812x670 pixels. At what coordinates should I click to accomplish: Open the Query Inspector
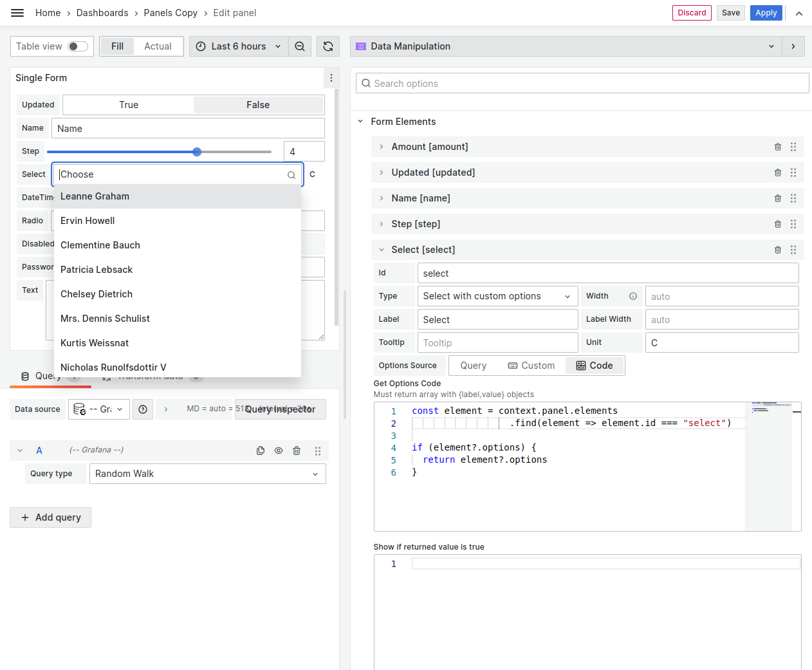coord(281,409)
